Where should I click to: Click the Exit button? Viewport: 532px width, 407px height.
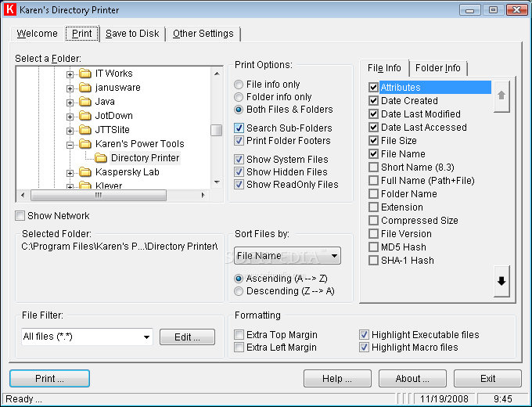[x=487, y=379]
